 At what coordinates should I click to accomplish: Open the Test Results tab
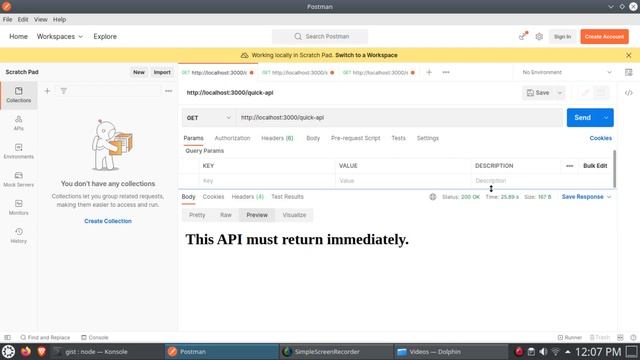pyautogui.click(x=287, y=197)
